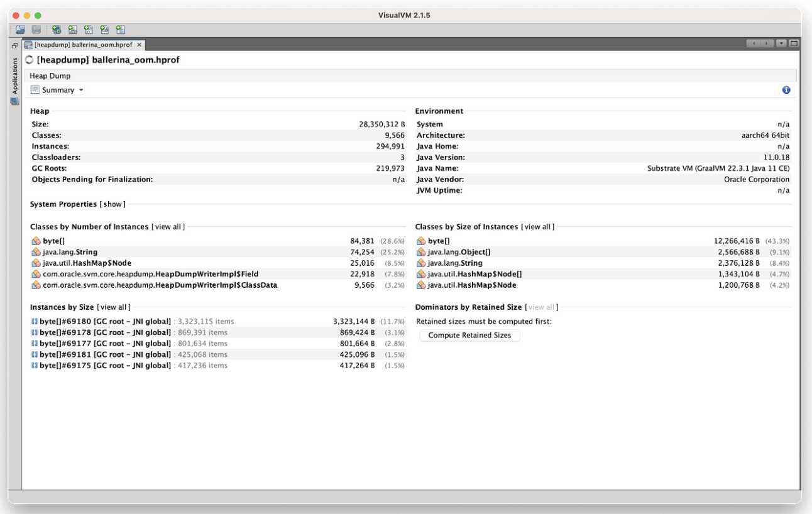Open the Applications side panel tab

point(14,75)
